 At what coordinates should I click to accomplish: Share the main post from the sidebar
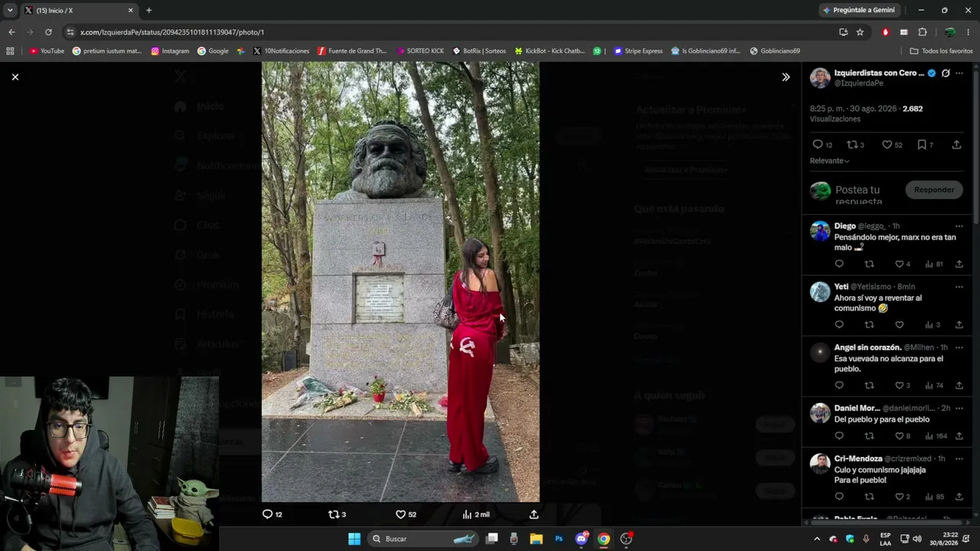coord(956,145)
